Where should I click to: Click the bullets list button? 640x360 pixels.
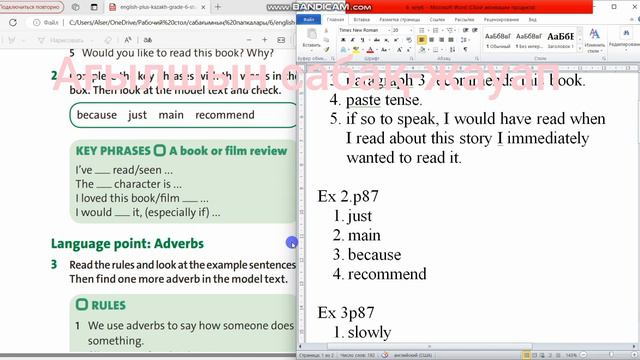coord(422,30)
